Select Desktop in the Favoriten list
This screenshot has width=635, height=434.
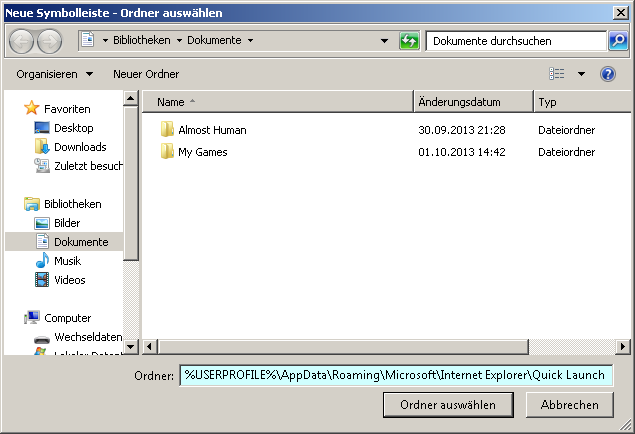[74, 128]
